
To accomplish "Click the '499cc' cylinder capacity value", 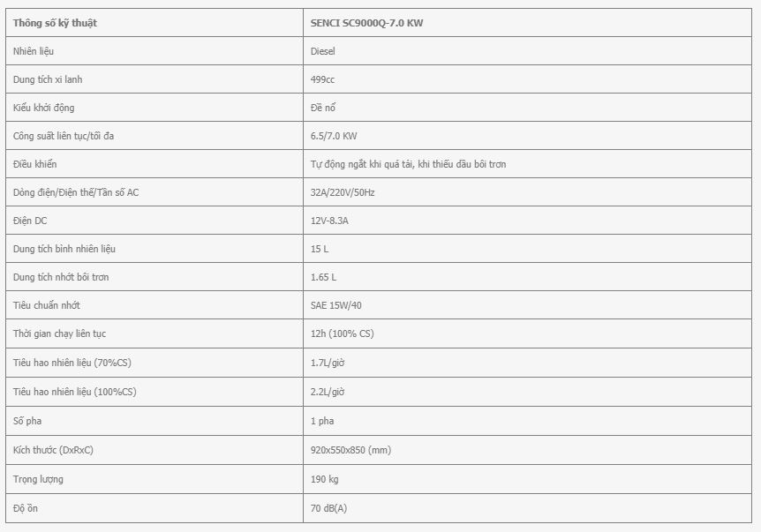I will click(322, 79).
